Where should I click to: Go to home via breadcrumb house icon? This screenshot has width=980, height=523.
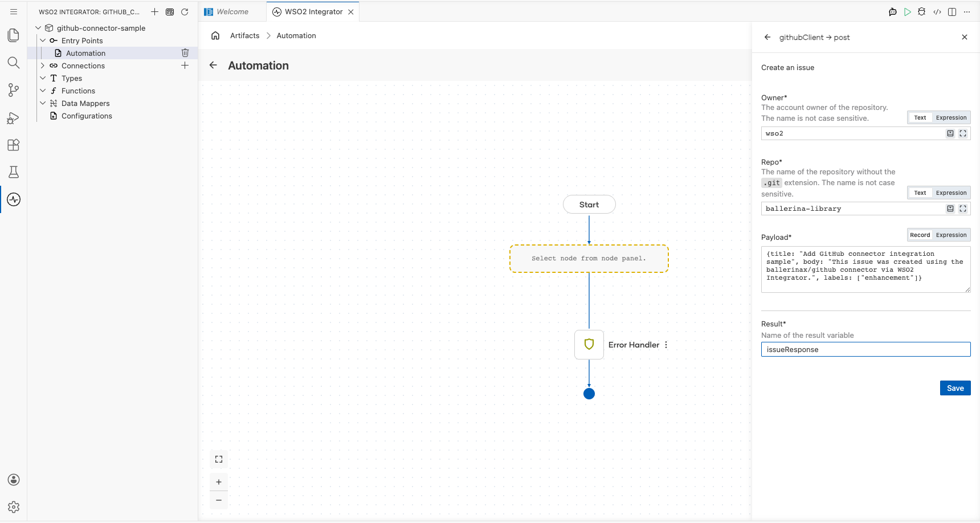point(215,35)
